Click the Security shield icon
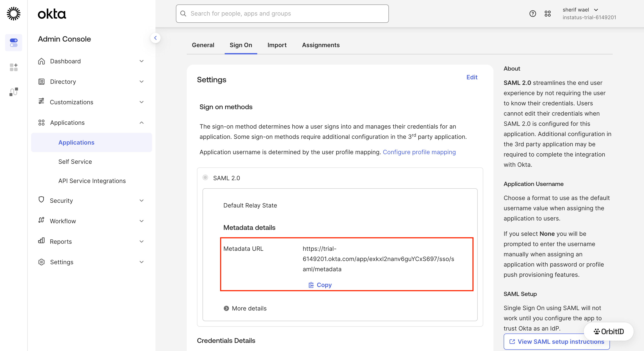 click(x=41, y=200)
